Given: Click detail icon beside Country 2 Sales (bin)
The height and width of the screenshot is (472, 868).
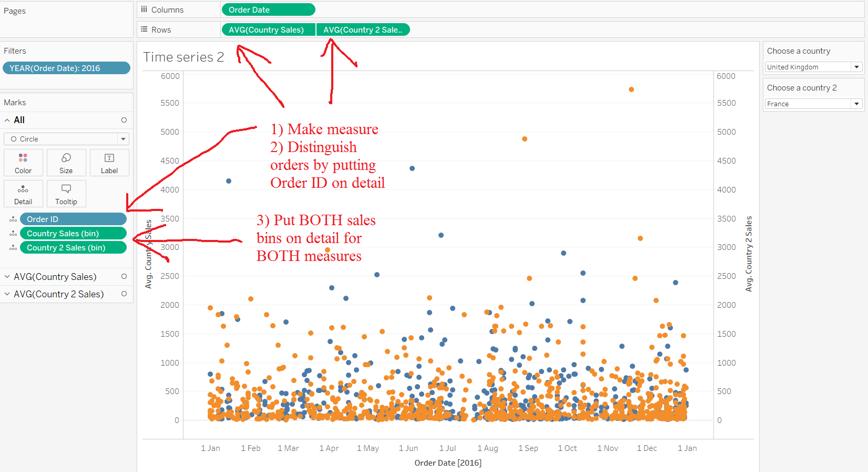Looking at the screenshot, I should [13, 248].
